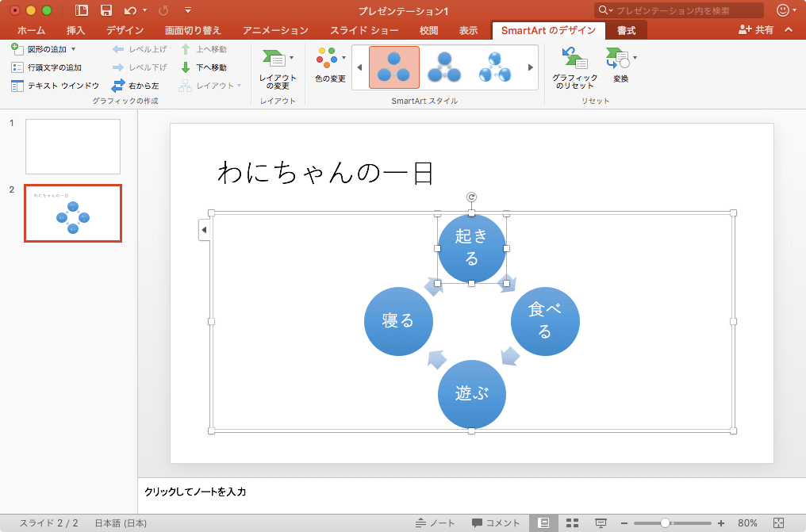Click the Save icon in title bar
Screen dimensions: 806x532
106,10
